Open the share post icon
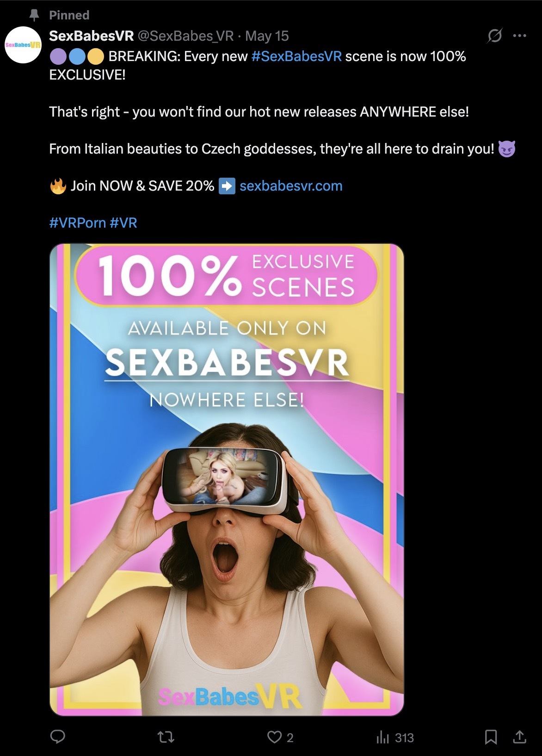Image resolution: width=542 pixels, height=756 pixels. (x=520, y=737)
